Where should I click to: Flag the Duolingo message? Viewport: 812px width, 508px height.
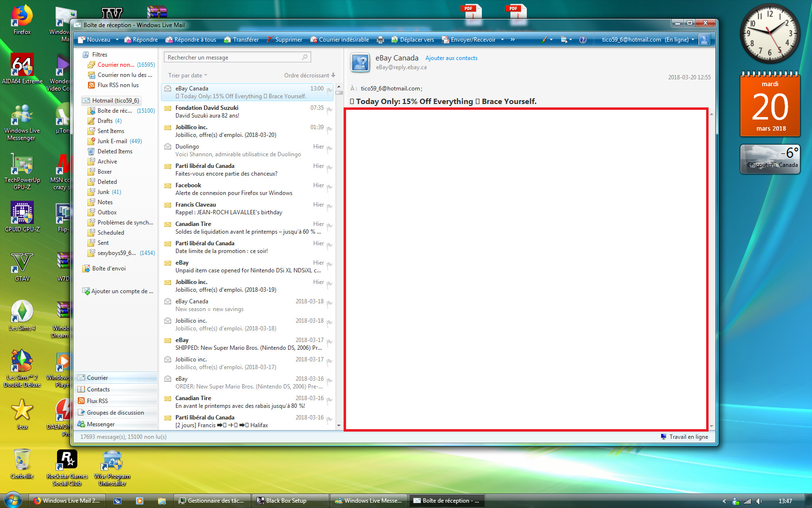pyautogui.click(x=330, y=149)
